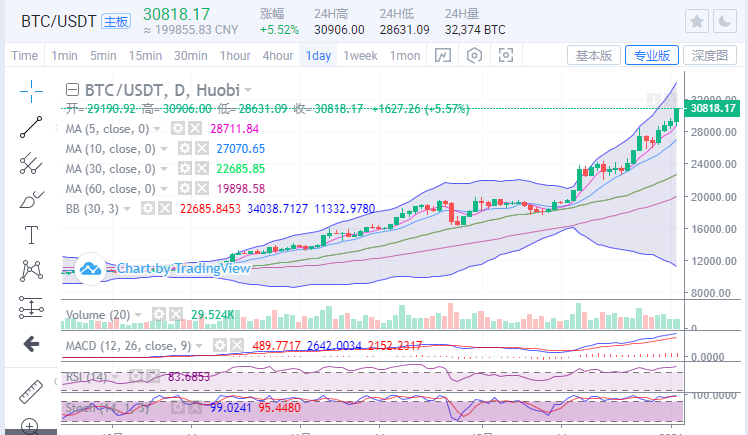This screenshot has width=748, height=435.
Task: Switch to 基本版 basic view
Action: pos(592,56)
